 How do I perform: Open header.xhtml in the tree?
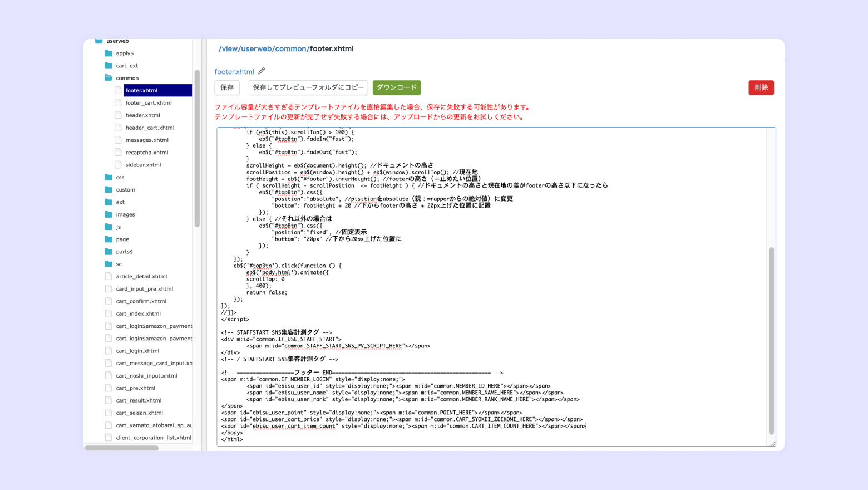point(142,115)
